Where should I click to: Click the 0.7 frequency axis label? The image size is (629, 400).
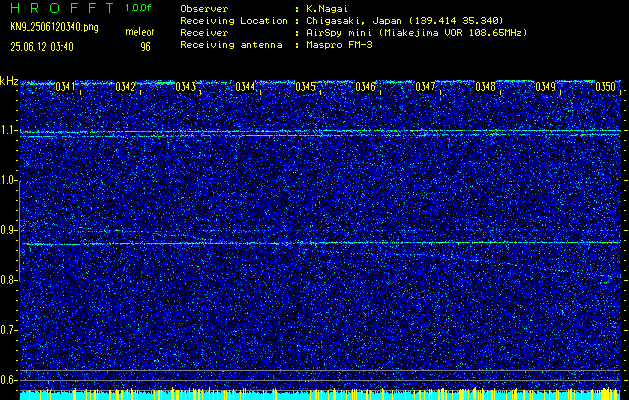[7, 330]
